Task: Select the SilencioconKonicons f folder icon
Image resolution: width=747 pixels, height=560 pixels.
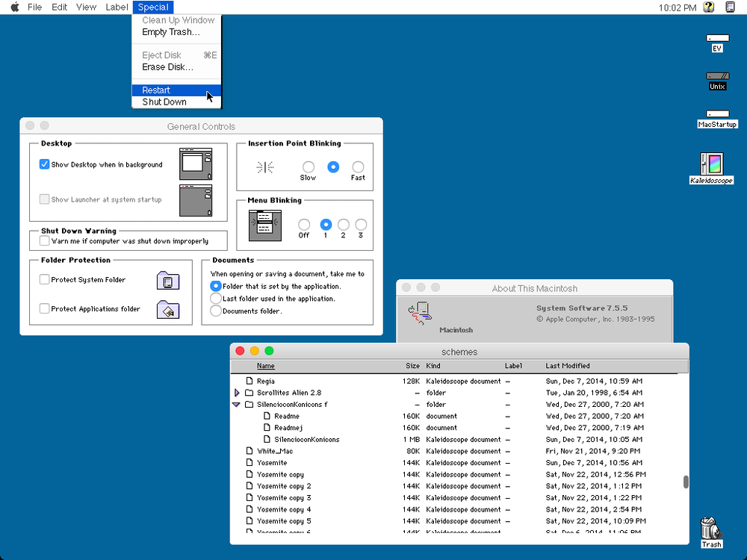Action: coord(249,404)
